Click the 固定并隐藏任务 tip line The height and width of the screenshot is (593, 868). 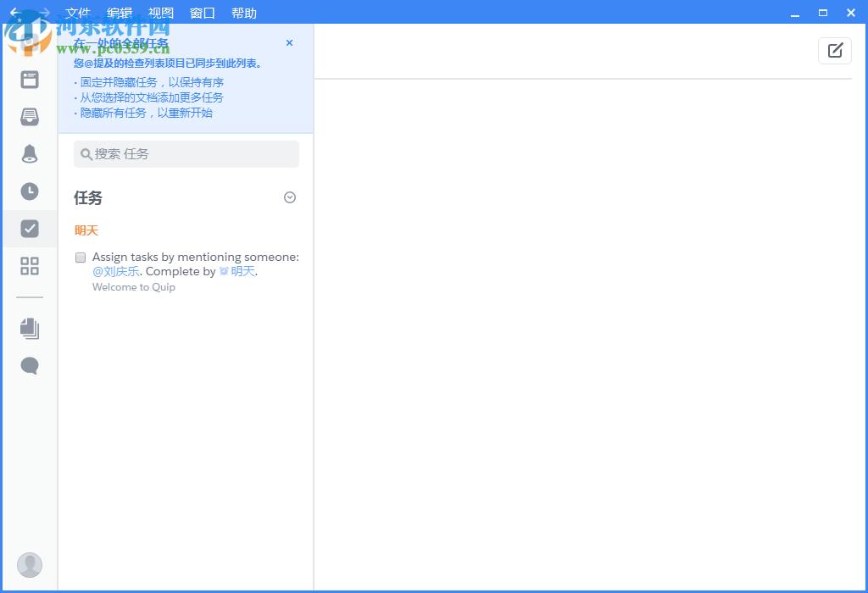coord(149,82)
